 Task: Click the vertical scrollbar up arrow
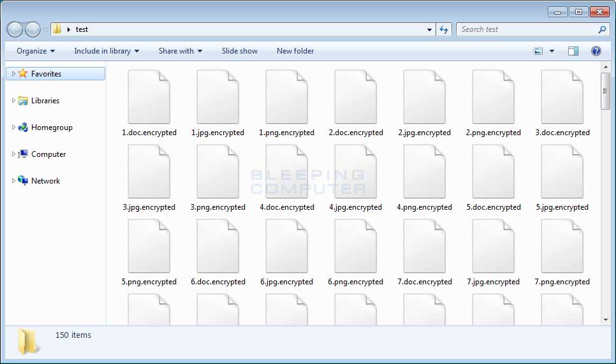(605, 67)
